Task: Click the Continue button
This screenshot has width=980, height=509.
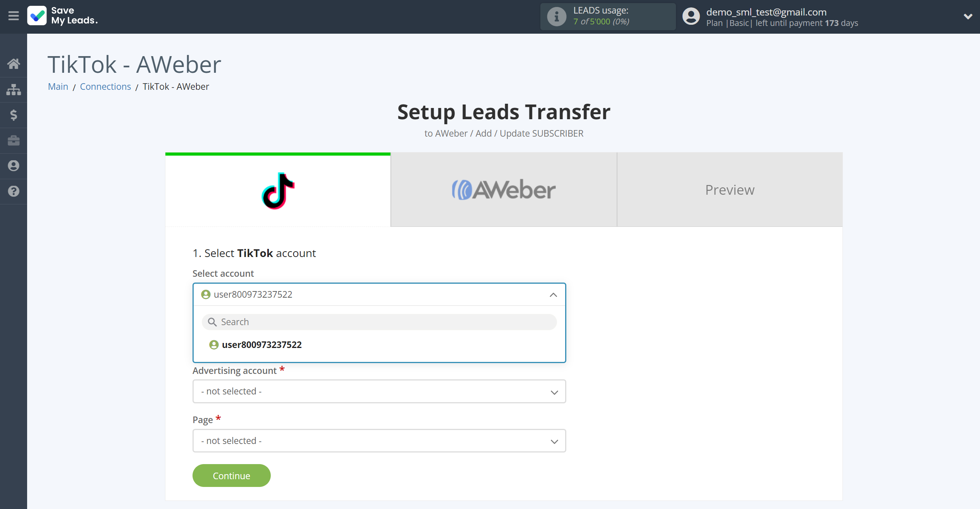Action: (232, 475)
